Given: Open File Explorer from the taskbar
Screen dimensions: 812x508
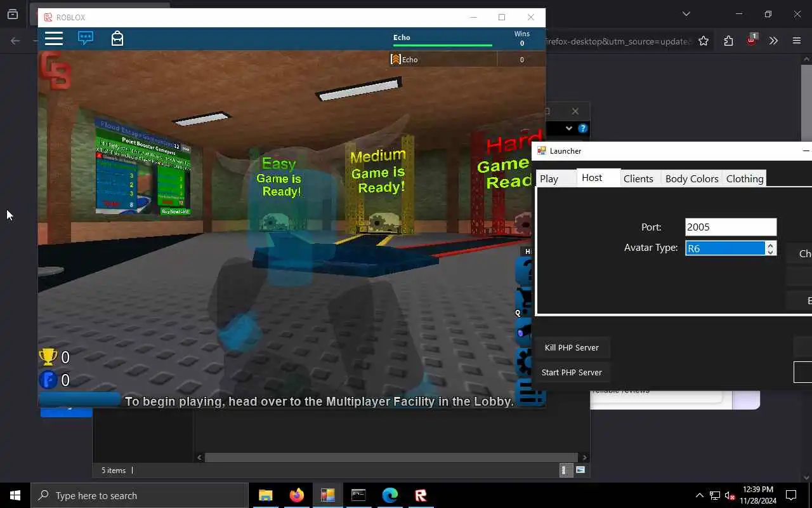Looking at the screenshot, I should pyautogui.click(x=265, y=495).
